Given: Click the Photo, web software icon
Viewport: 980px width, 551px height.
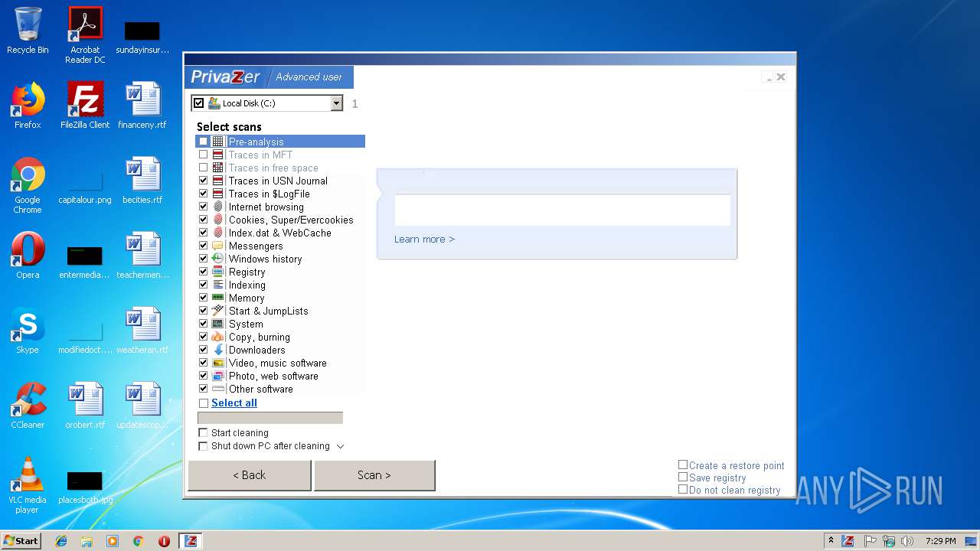Looking at the screenshot, I should (218, 376).
